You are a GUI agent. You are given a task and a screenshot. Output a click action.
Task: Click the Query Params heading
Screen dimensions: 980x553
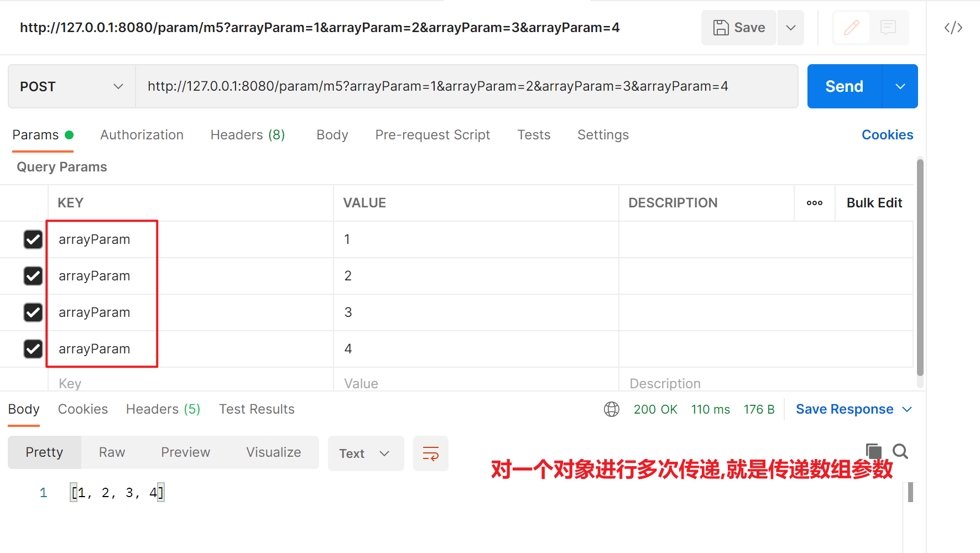point(62,167)
